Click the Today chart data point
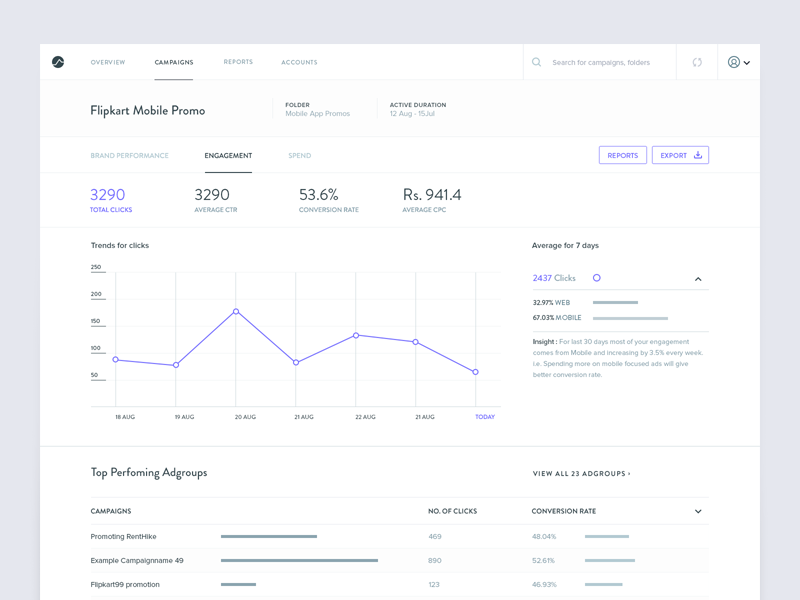800x600 pixels. coord(476,372)
